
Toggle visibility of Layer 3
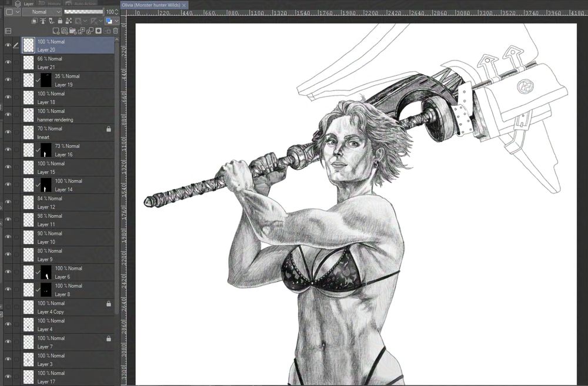(x=8, y=360)
